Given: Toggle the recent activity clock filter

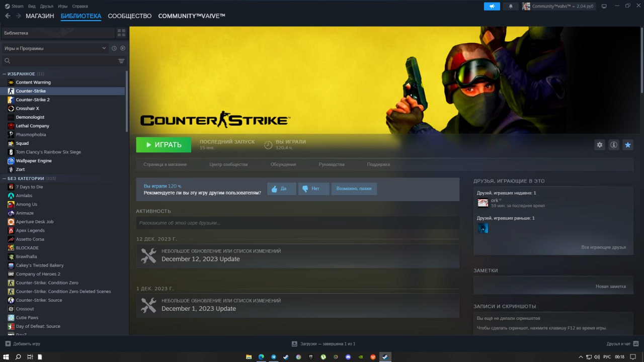Looking at the screenshot, I should pyautogui.click(x=114, y=48).
